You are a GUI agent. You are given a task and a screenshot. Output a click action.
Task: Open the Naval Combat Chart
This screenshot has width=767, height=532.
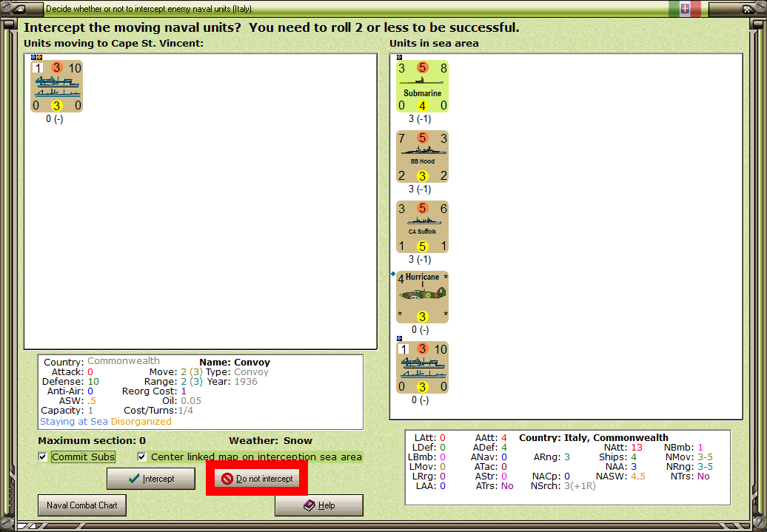click(x=81, y=505)
